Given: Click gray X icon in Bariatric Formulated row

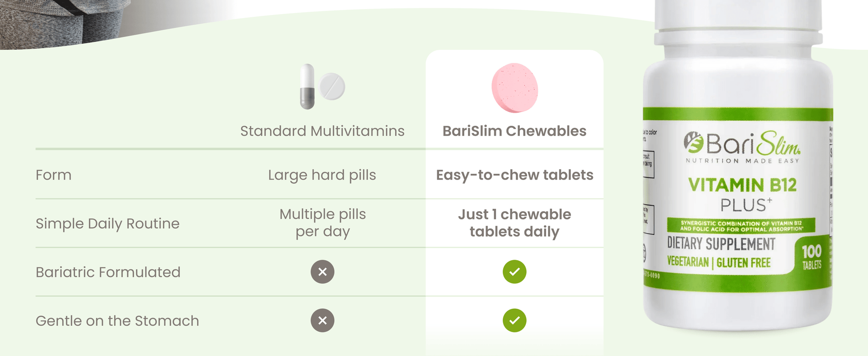Looking at the screenshot, I should point(322,272).
